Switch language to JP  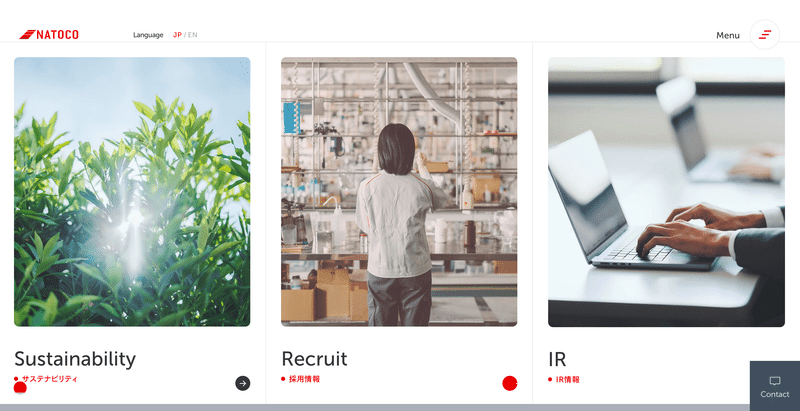click(177, 35)
